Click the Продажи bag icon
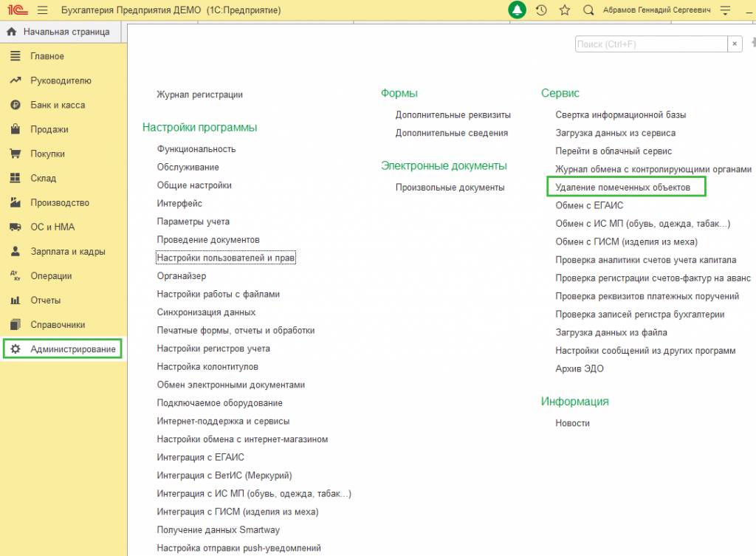Screen dimensions: 756x556 point(16,129)
